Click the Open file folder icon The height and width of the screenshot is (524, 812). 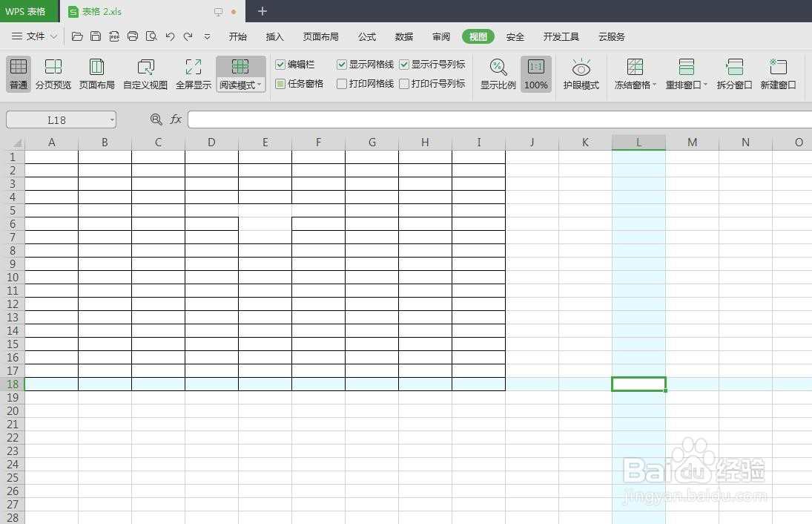point(77,36)
